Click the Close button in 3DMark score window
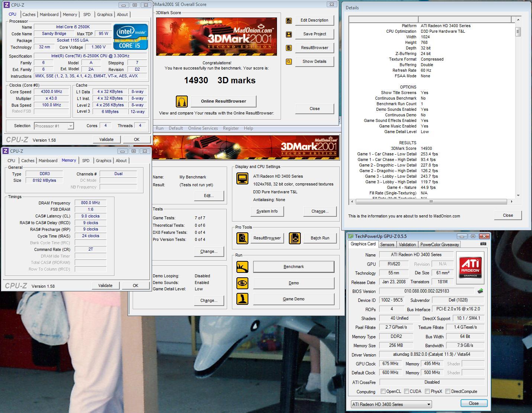This screenshot has width=532, height=413. 315,109
